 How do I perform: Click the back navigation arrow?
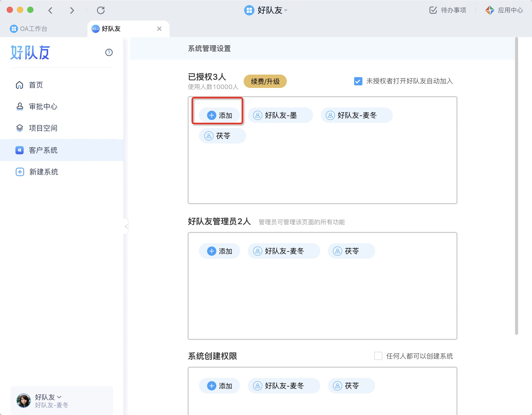(50, 10)
